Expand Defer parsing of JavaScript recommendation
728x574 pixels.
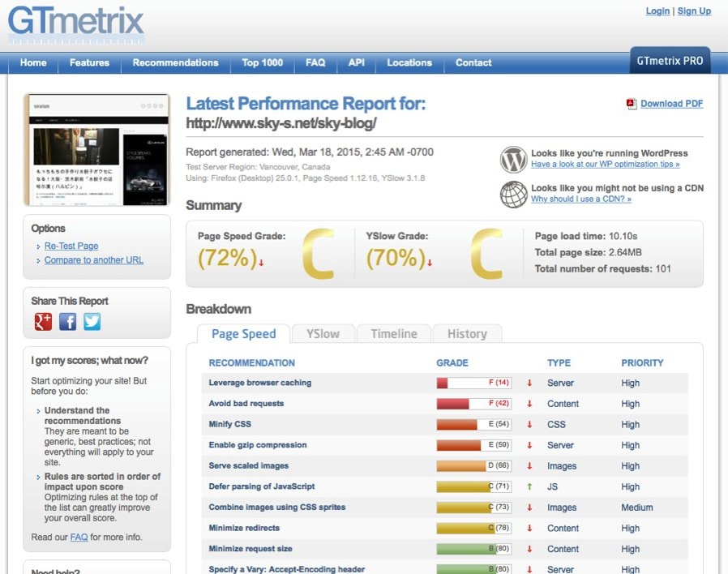(262, 486)
